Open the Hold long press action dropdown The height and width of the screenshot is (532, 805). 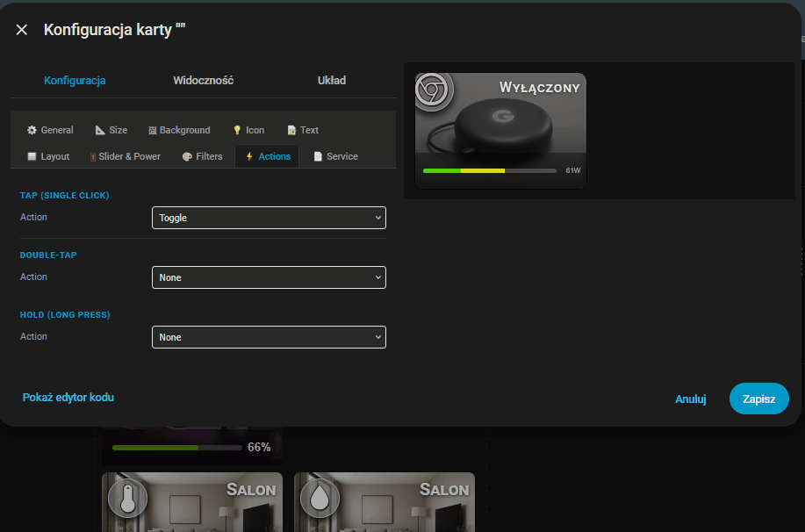point(269,337)
